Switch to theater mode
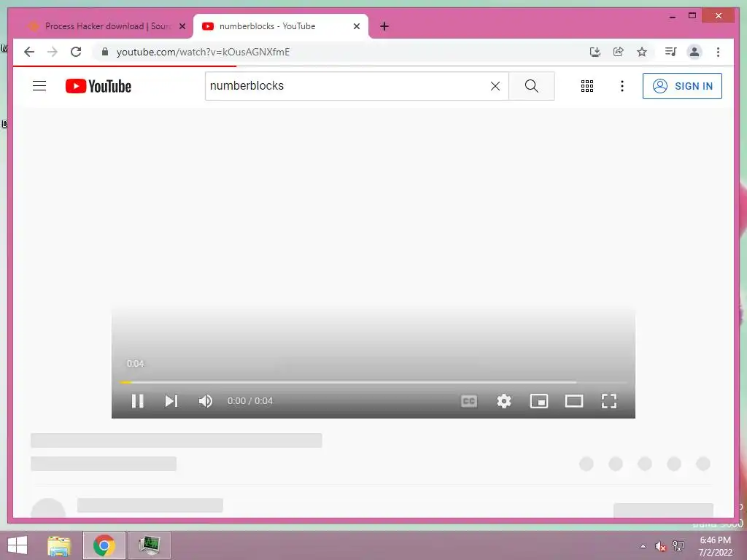This screenshot has height=560, width=747. click(573, 401)
